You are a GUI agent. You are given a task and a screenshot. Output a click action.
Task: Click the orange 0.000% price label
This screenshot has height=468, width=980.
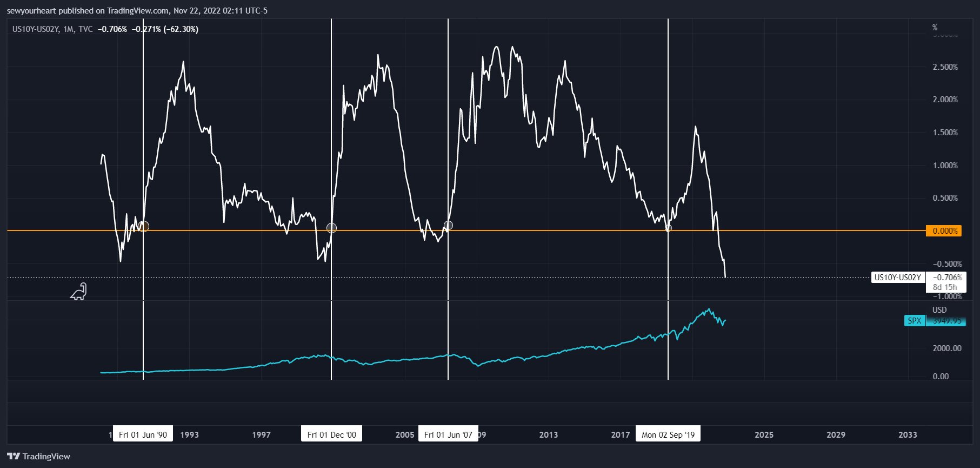click(944, 231)
